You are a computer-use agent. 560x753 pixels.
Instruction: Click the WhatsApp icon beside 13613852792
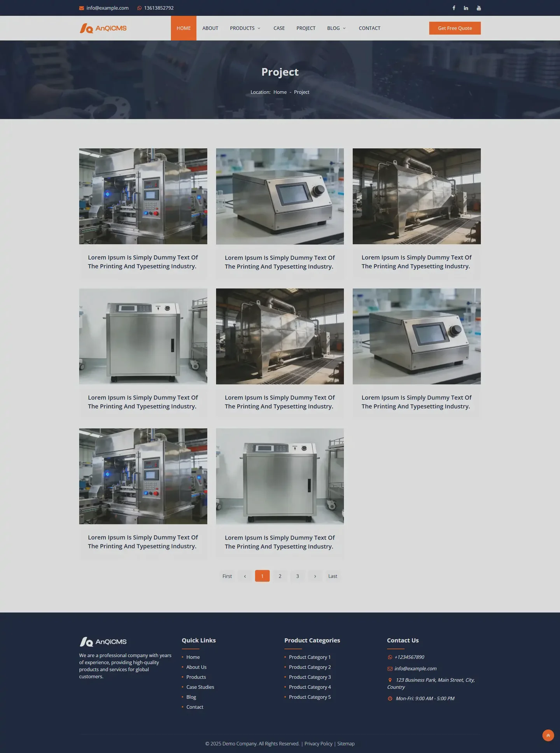click(139, 8)
